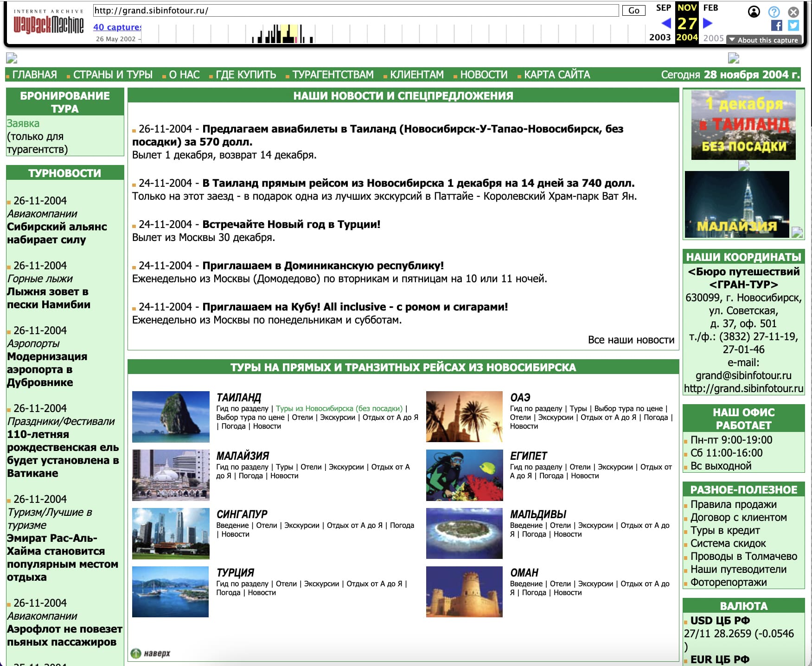
Task: Open 'Аэрофлот не повезет пьяных пассажиров' news
Action: point(64,635)
